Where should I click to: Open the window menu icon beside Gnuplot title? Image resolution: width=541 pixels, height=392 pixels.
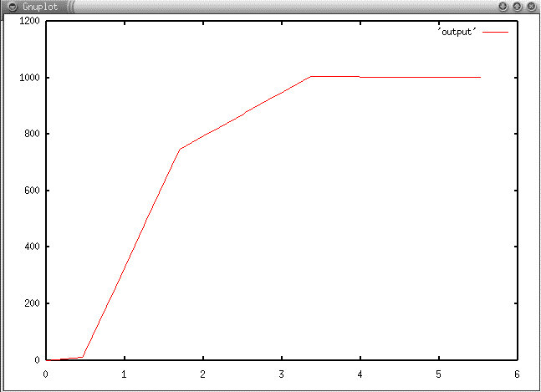pos(13,7)
